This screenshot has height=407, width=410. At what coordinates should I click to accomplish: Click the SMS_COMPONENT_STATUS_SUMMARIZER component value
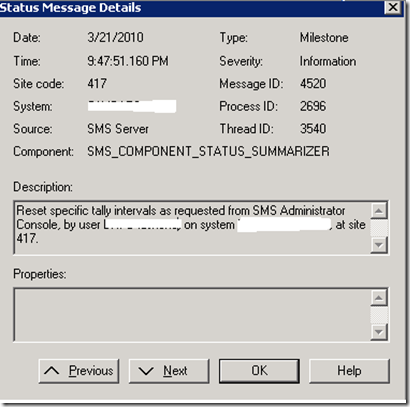[208, 151]
